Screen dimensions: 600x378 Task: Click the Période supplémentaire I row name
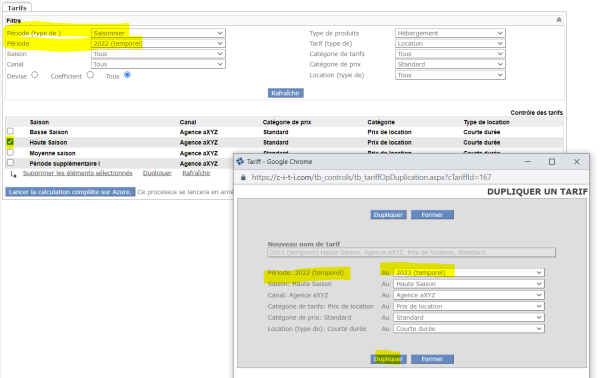pyautogui.click(x=65, y=163)
